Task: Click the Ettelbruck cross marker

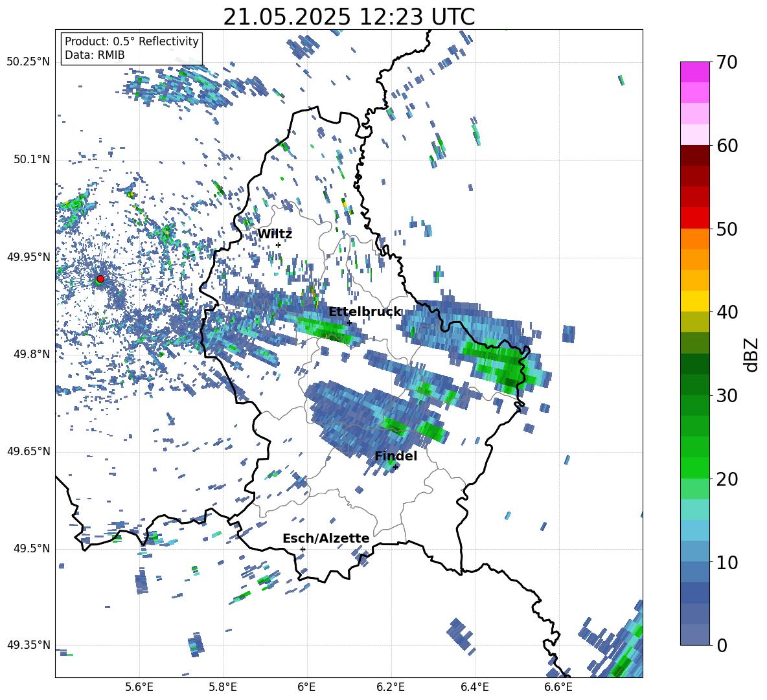Action: point(349,322)
